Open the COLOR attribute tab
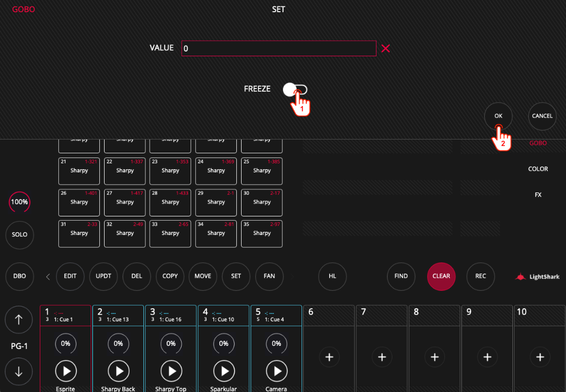 click(538, 169)
